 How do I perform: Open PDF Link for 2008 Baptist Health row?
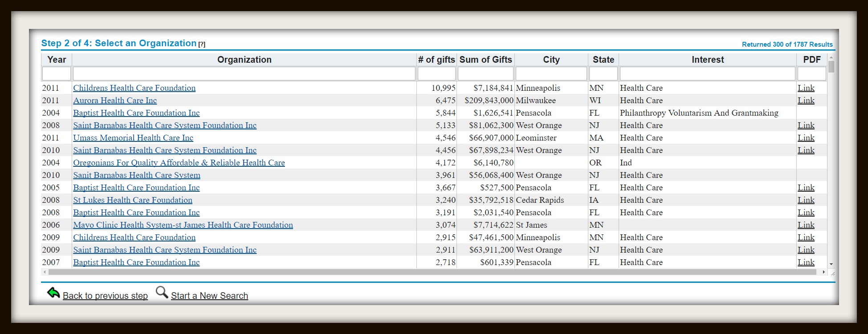[806, 213]
